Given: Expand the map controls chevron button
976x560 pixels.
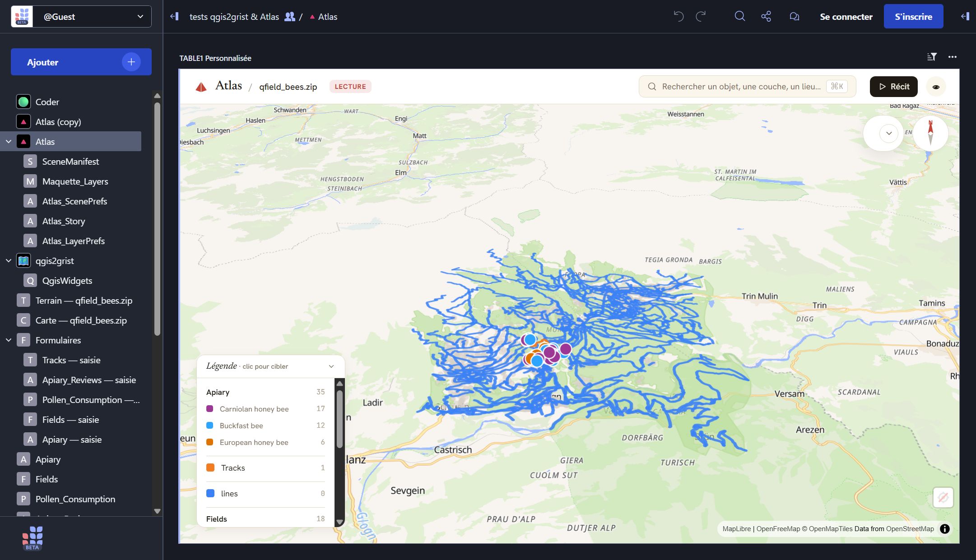Looking at the screenshot, I should [889, 133].
